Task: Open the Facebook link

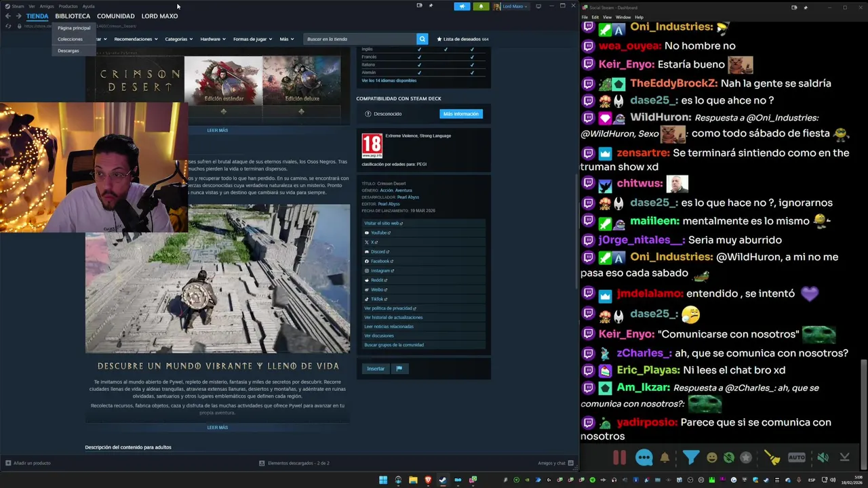Action: point(425,261)
